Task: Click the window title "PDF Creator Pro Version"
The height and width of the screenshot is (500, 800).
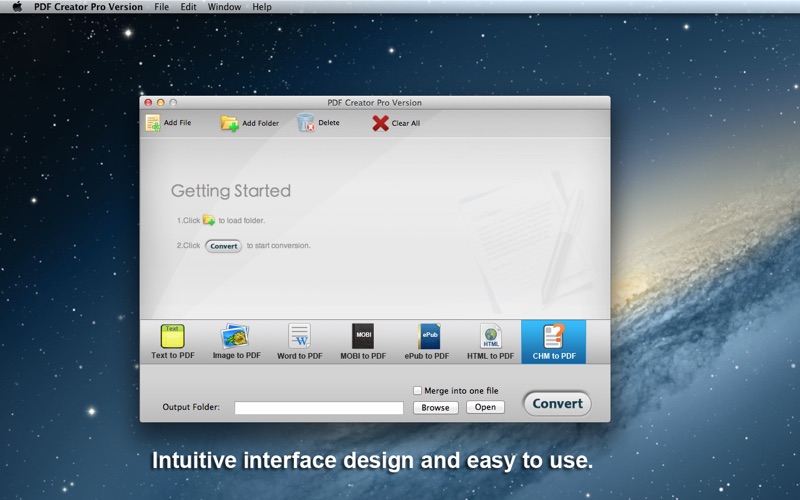Action: coord(374,103)
